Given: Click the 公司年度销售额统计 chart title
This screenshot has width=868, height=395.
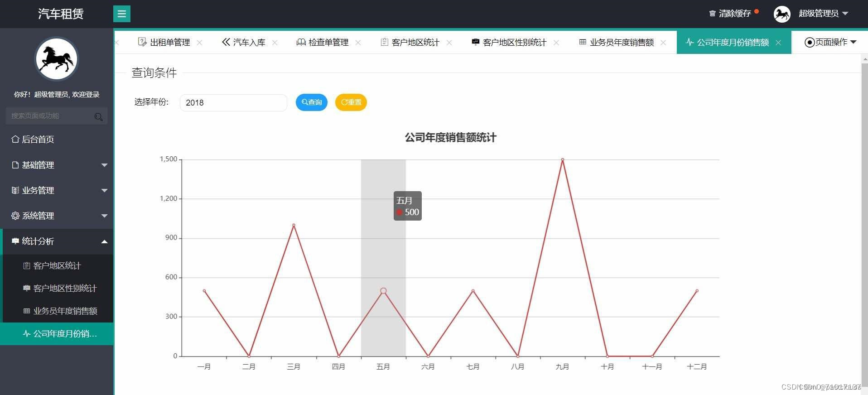Looking at the screenshot, I should [451, 137].
